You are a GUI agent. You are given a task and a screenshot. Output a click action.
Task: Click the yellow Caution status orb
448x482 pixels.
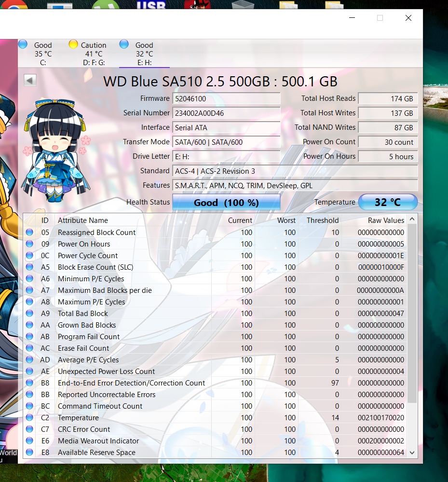(73, 44)
